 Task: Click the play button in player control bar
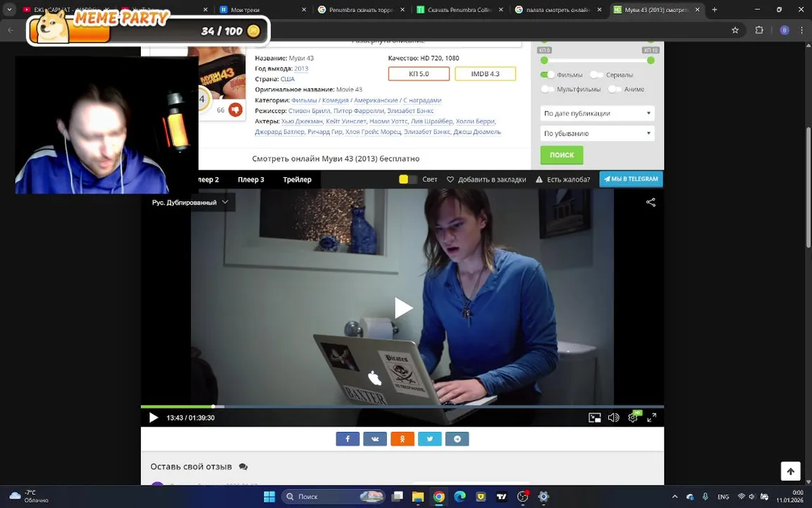pos(153,418)
